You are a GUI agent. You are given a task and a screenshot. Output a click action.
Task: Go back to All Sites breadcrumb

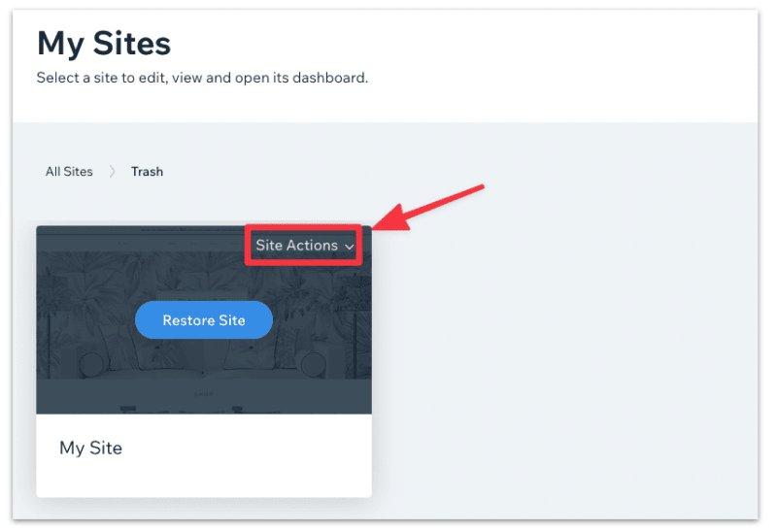click(69, 172)
